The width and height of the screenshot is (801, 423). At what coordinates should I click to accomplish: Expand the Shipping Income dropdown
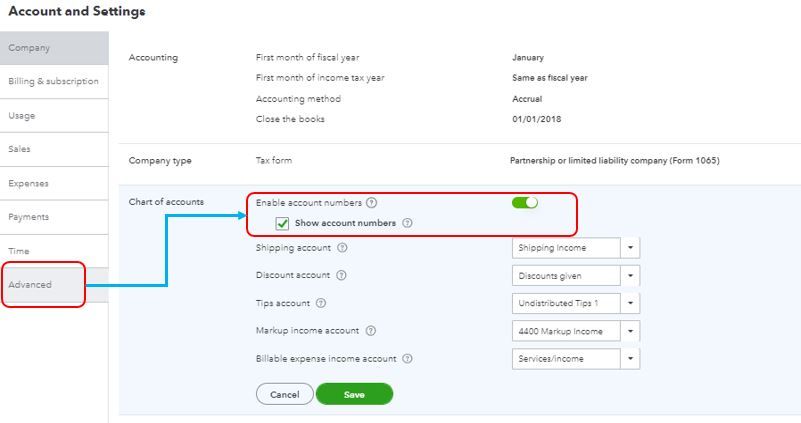(630, 248)
